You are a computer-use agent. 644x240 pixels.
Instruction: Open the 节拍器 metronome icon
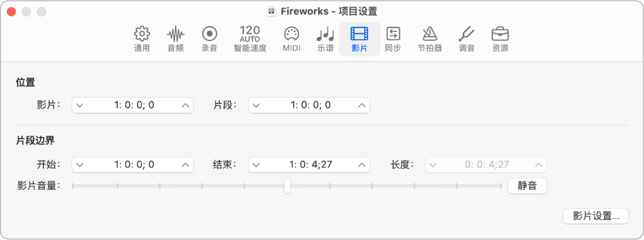coord(430,34)
